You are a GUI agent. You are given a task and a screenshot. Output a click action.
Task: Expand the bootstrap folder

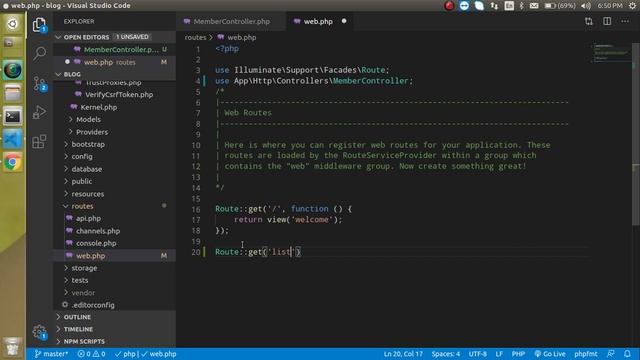pyautogui.click(x=88, y=144)
